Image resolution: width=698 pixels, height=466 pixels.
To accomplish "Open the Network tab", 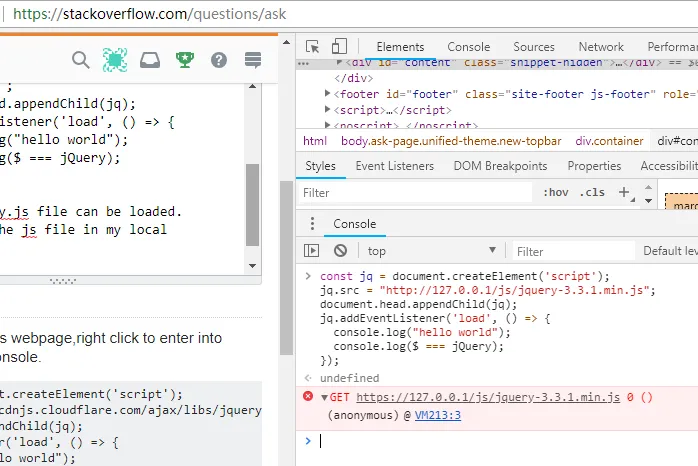I will (x=601, y=47).
